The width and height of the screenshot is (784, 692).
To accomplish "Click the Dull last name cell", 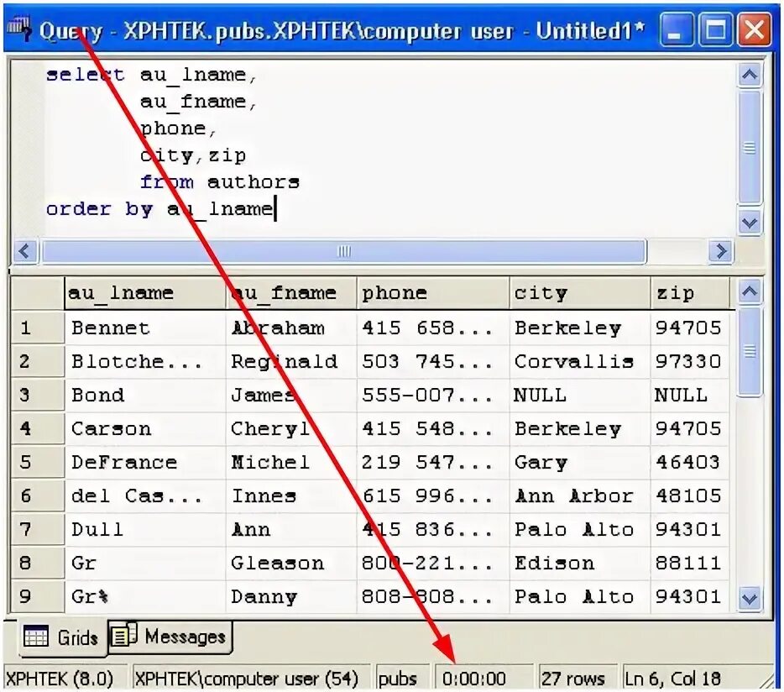I will [x=145, y=529].
